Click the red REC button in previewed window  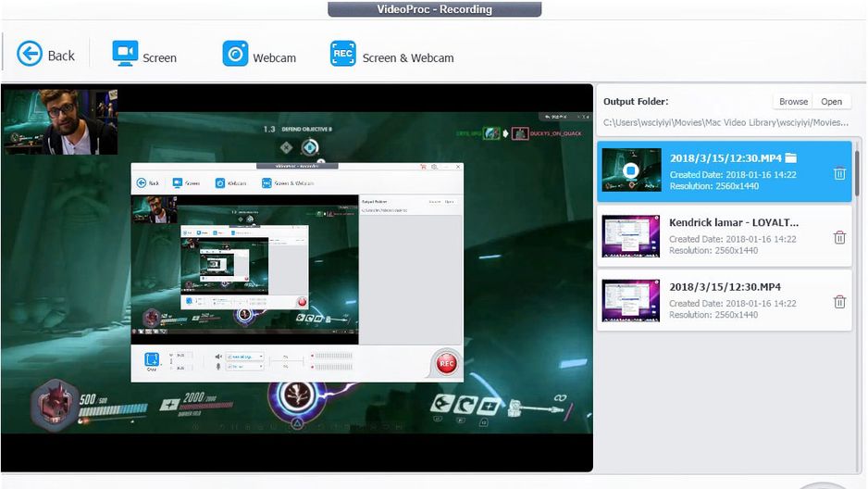tap(446, 363)
